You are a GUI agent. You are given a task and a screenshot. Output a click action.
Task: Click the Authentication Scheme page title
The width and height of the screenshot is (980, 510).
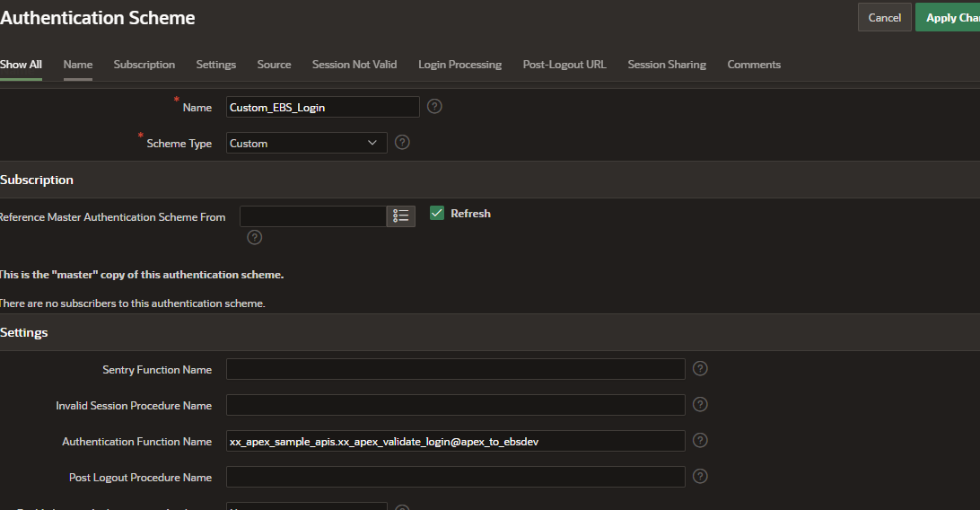(98, 17)
